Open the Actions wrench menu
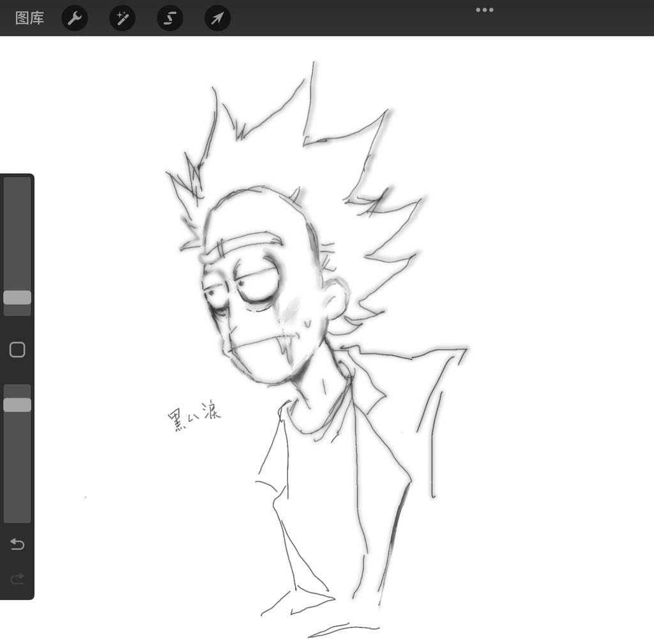 pyautogui.click(x=75, y=18)
